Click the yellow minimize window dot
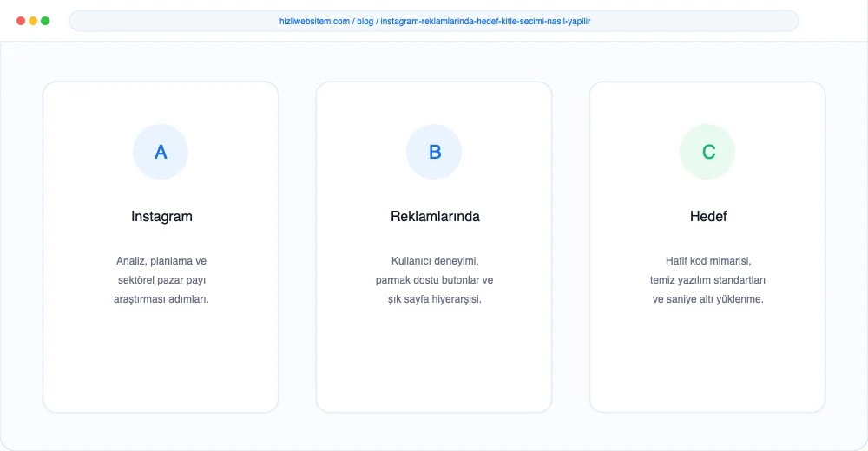Viewport: 868px width, 451px height. pyautogui.click(x=33, y=21)
